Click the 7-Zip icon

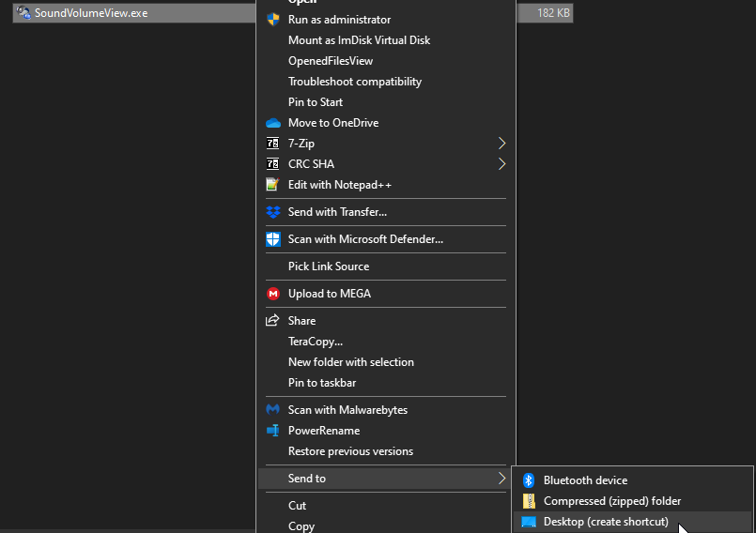tap(273, 144)
